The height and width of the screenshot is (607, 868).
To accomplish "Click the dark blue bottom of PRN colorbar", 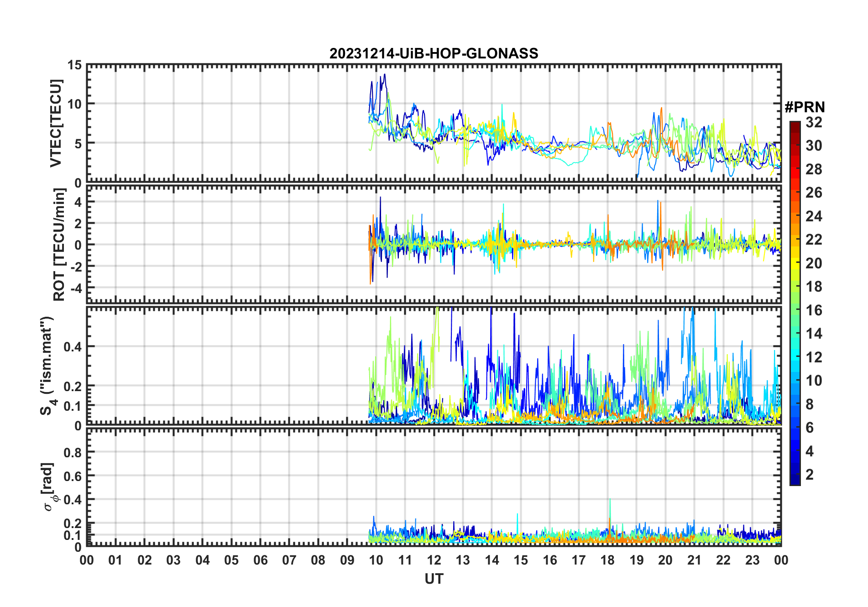I will pos(795,479).
